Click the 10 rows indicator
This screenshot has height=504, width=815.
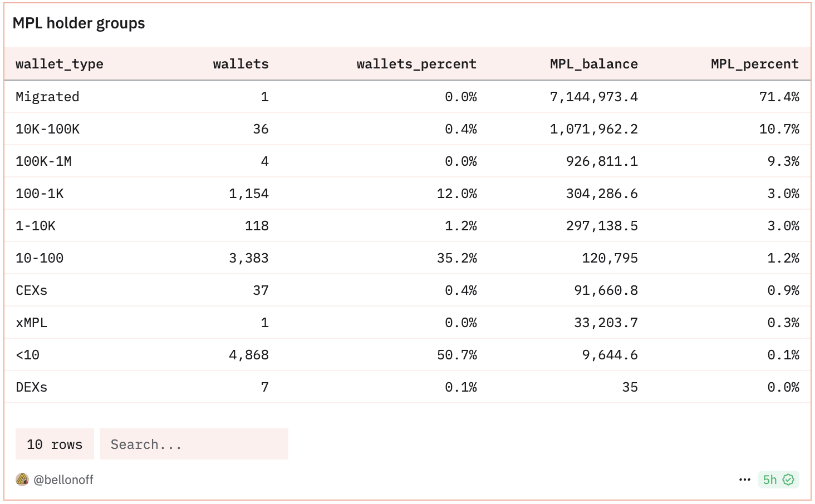(55, 444)
